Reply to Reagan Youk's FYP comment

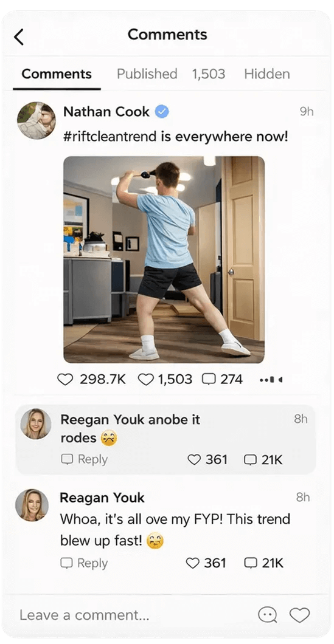coord(84,563)
